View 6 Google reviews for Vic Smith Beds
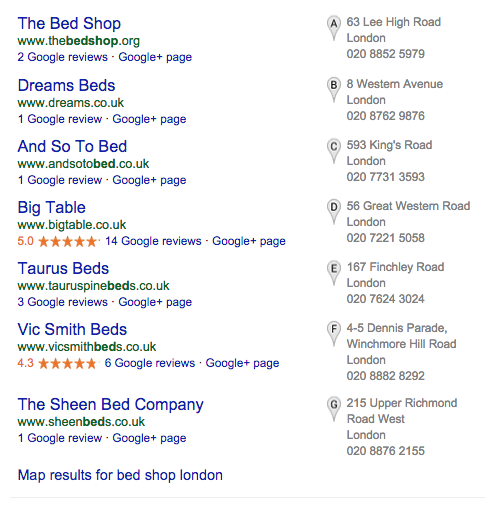Viewport: 497px width, 506px height. [x=150, y=363]
